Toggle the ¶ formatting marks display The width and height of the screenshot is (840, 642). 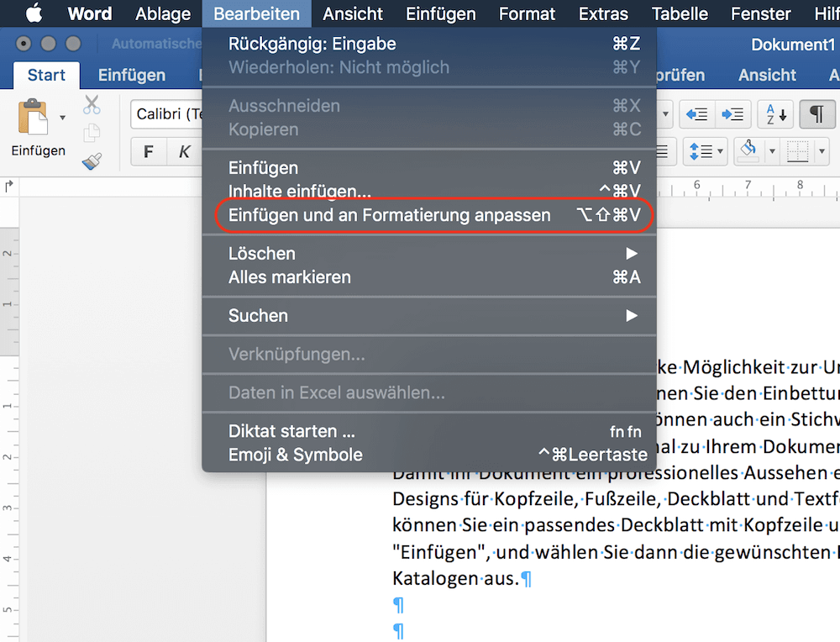click(817, 113)
